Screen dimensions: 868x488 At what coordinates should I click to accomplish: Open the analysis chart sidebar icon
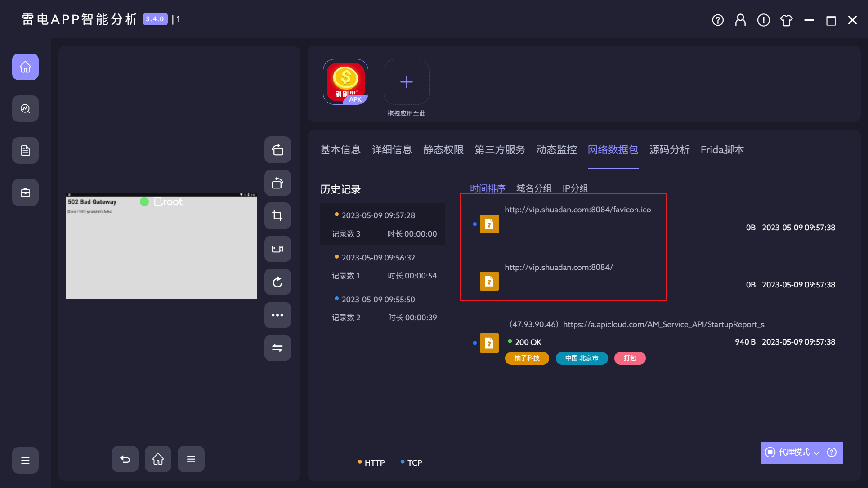[25, 108]
